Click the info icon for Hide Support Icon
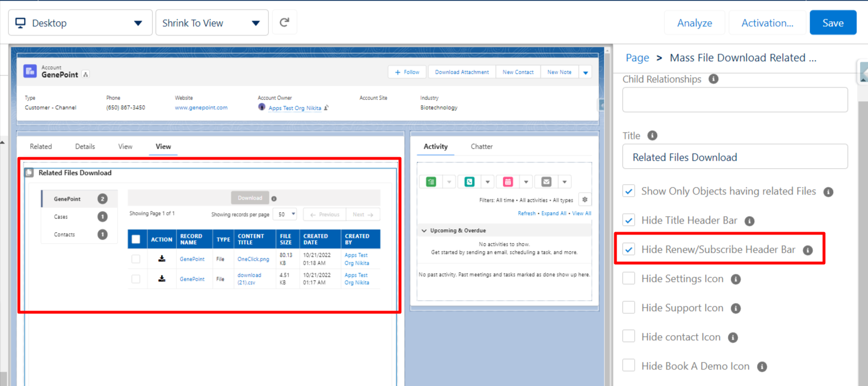This screenshot has height=386, width=868. point(736,308)
